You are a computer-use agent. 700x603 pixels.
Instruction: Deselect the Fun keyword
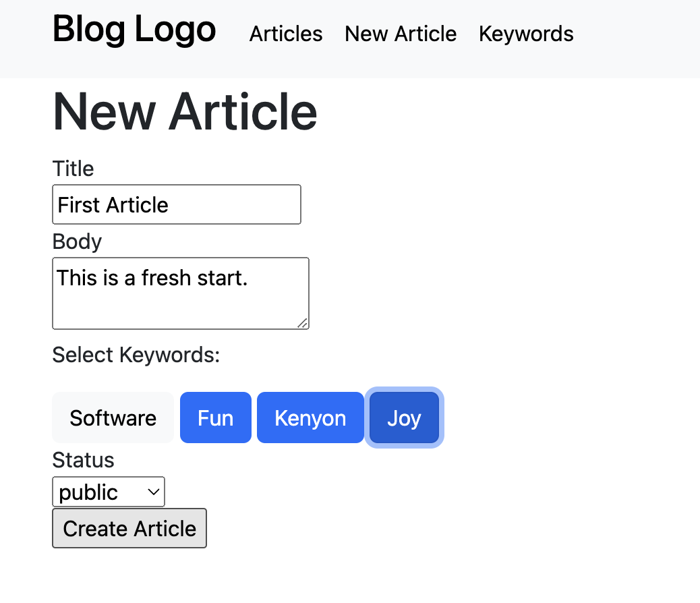[x=216, y=418]
